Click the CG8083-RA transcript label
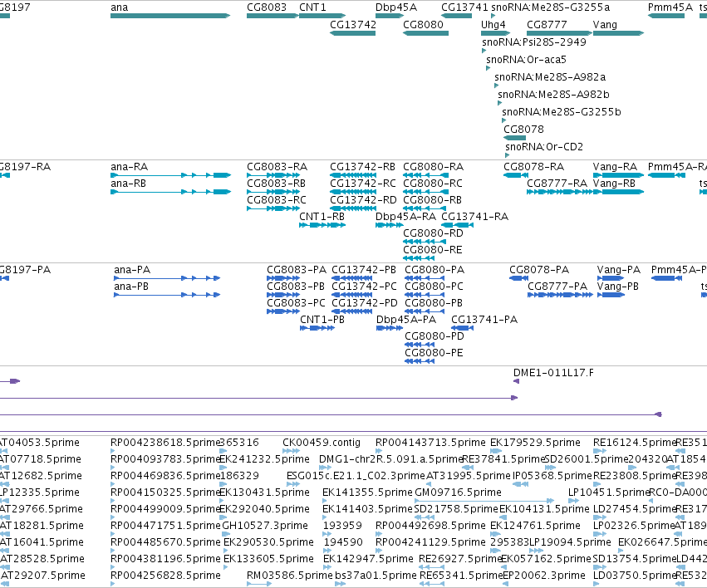Viewport: 707px width, 588px height. (277, 167)
